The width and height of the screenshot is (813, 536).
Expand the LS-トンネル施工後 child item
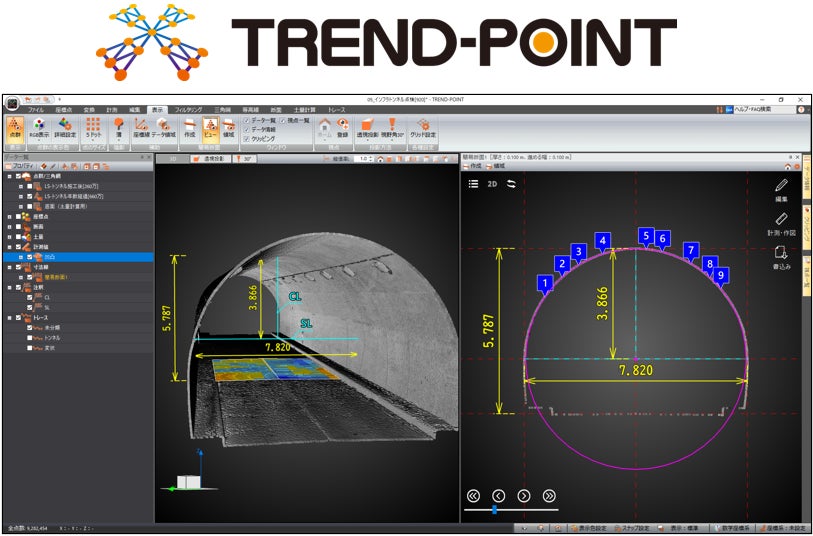tap(21, 187)
